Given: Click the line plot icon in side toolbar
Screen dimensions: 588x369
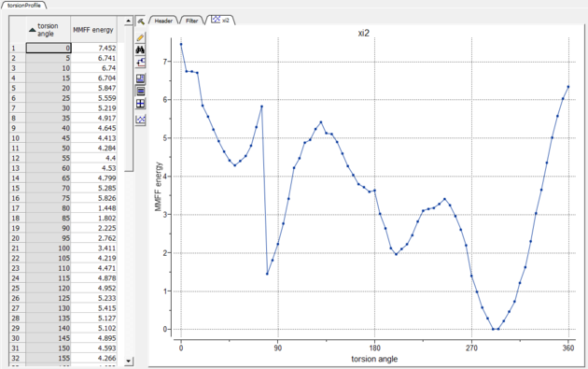Looking at the screenshot, I should [140, 120].
